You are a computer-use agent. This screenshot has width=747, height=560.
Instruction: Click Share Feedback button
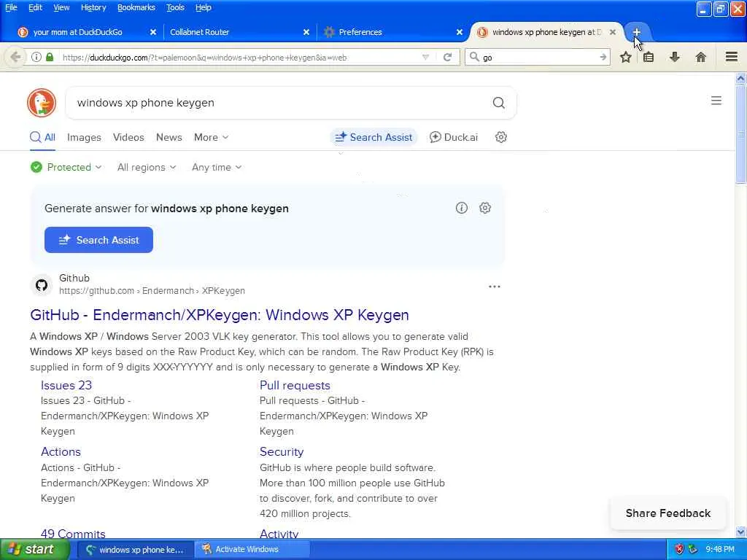[668, 513]
